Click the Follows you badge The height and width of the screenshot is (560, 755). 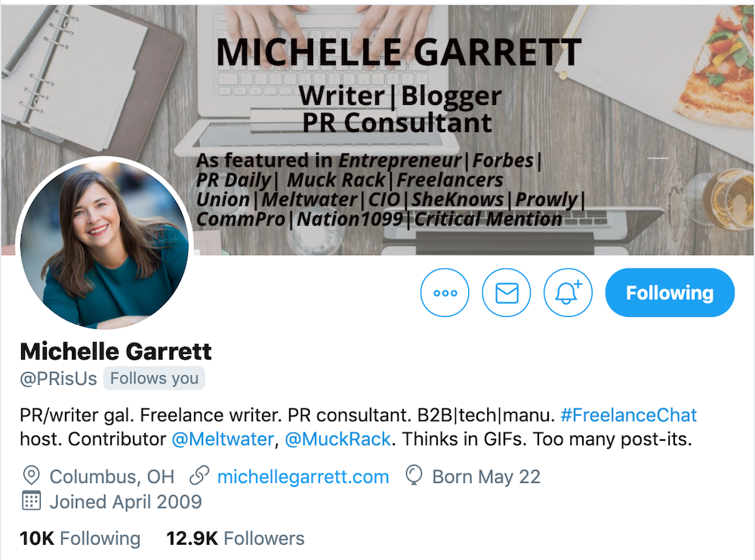click(x=154, y=378)
